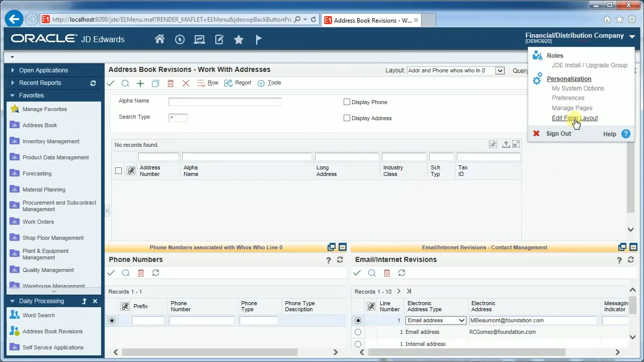Click the Add plus icon to create an address
The height and width of the screenshot is (362, 644).
point(140,82)
